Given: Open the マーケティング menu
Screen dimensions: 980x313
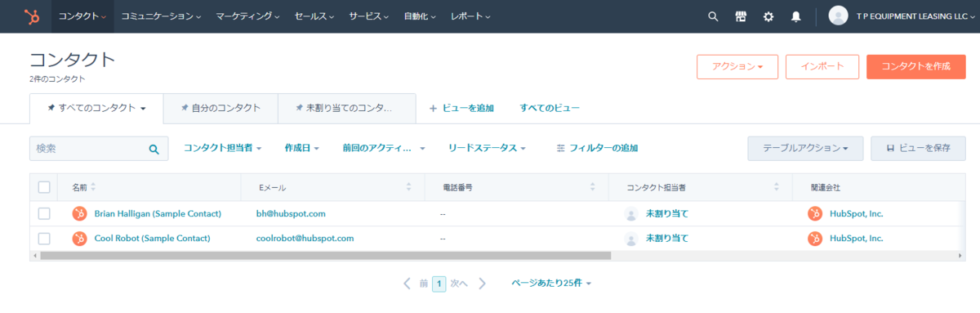Looking at the screenshot, I should (248, 16).
